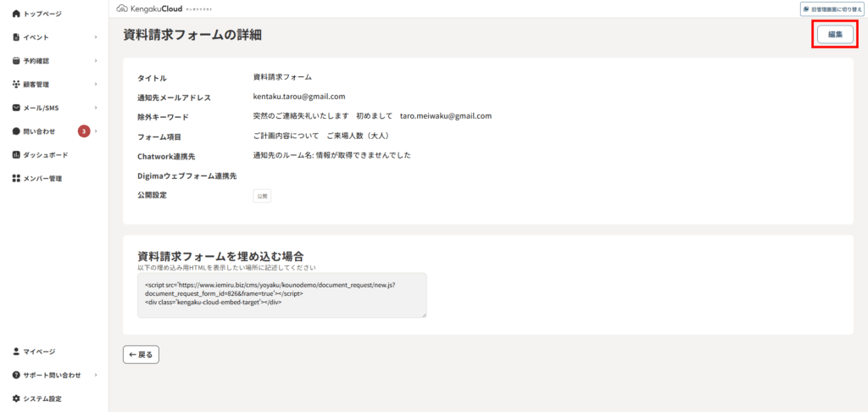Click the keyword 初めまして

(x=374, y=116)
